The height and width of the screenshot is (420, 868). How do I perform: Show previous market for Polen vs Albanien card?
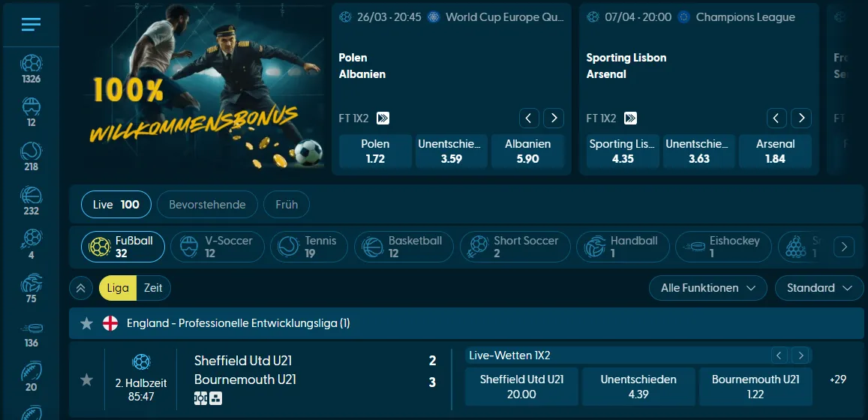point(529,118)
